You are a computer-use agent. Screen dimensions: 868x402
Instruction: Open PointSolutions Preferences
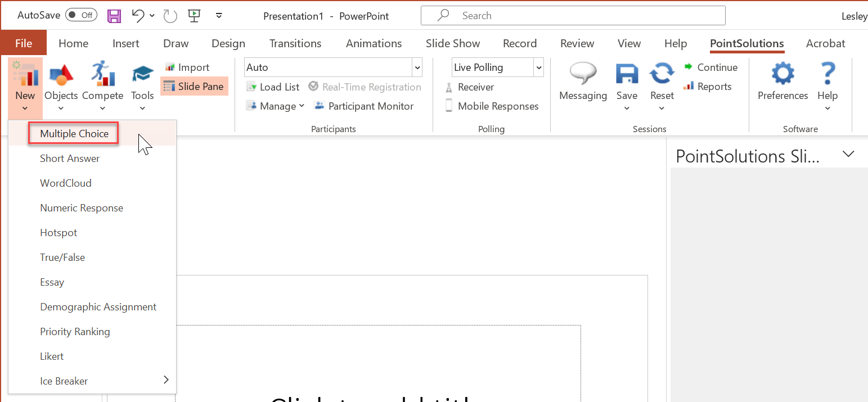pos(782,82)
